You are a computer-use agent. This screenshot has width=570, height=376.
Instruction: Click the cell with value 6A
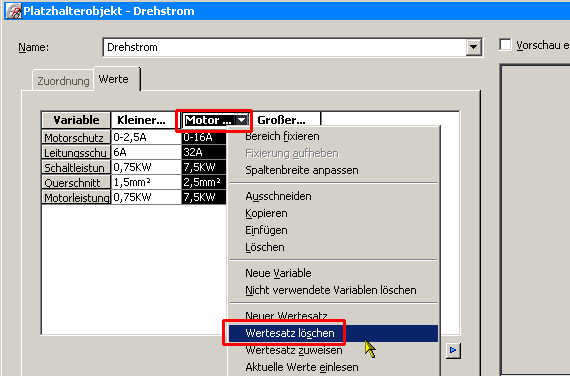(146, 152)
